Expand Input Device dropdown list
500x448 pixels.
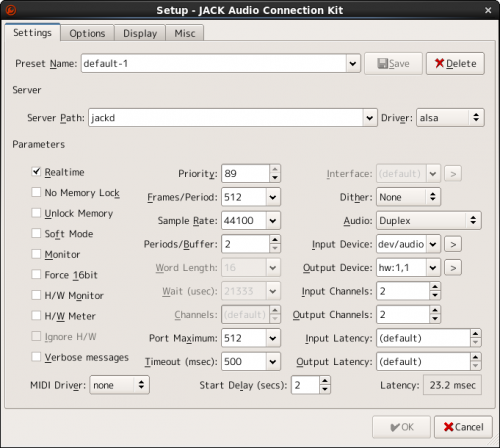pyautogui.click(x=433, y=244)
